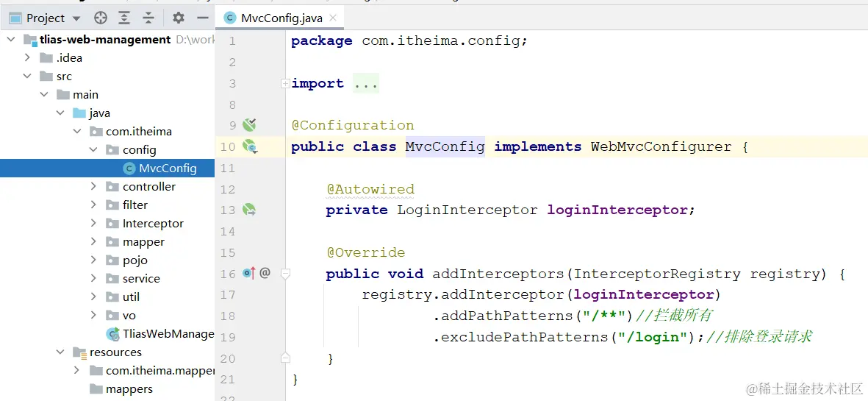Fold the addInterceptors method on line 16
The image size is (868, 401).
285,273
